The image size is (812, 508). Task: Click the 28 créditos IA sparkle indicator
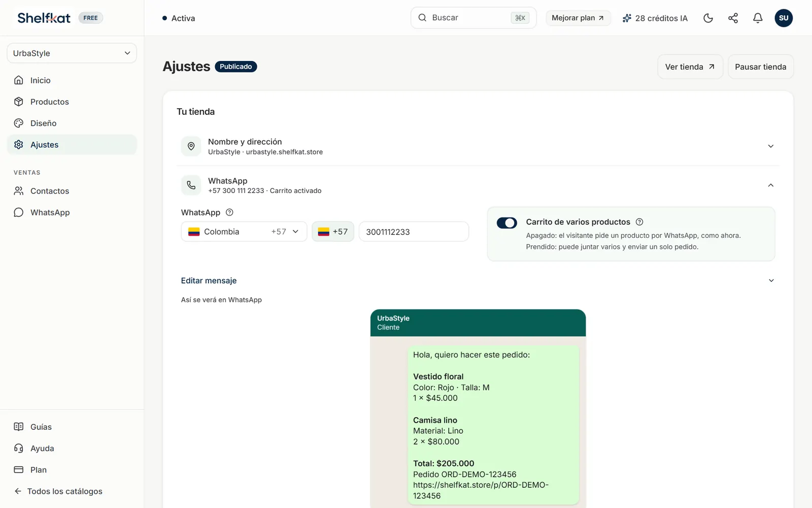click(655, 18)
